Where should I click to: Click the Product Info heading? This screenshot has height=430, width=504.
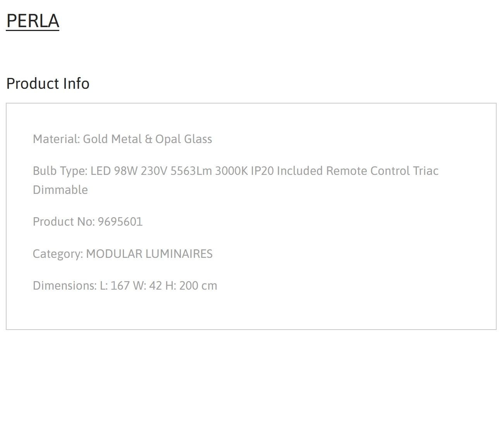pyautogui.click(x=48, y=83)
